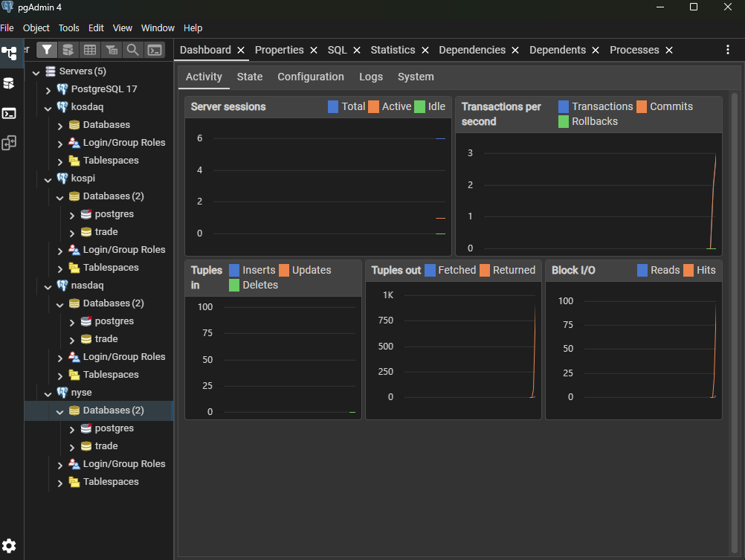
Task: Open the Tools menu
Action: click(69, 28)
